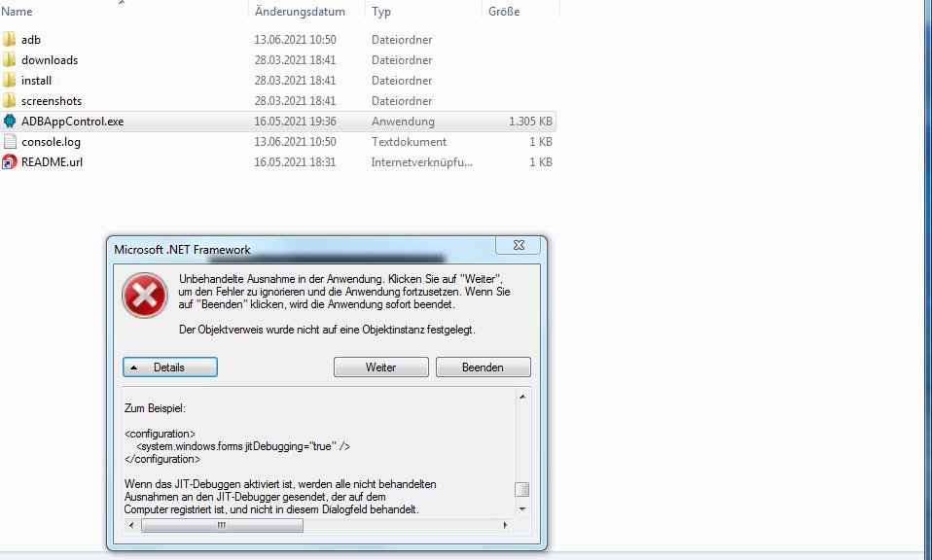Click the 1.305 KB size value
932x560 pixels.
pos(530,122)
